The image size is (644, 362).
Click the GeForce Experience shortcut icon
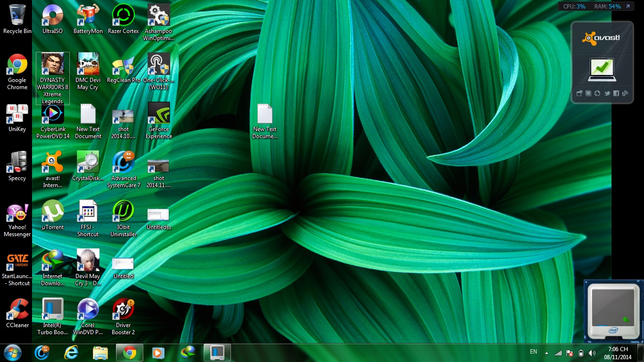point(159,114)
